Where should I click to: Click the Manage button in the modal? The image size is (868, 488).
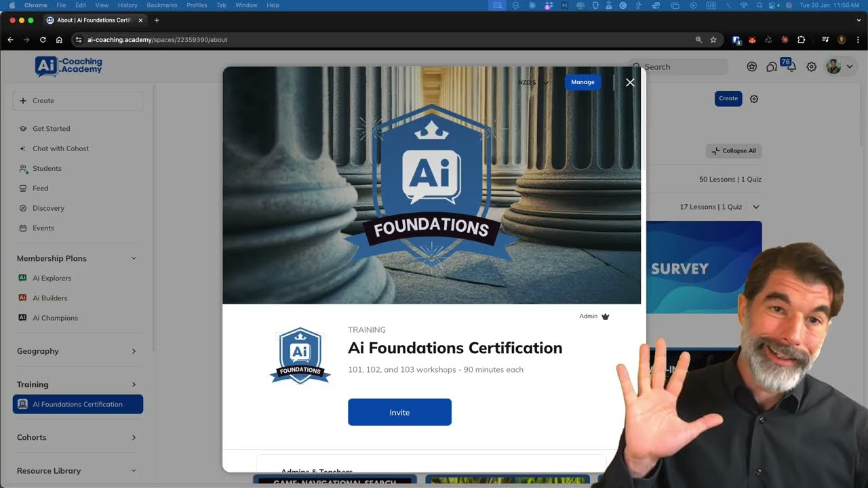[583, 82]
